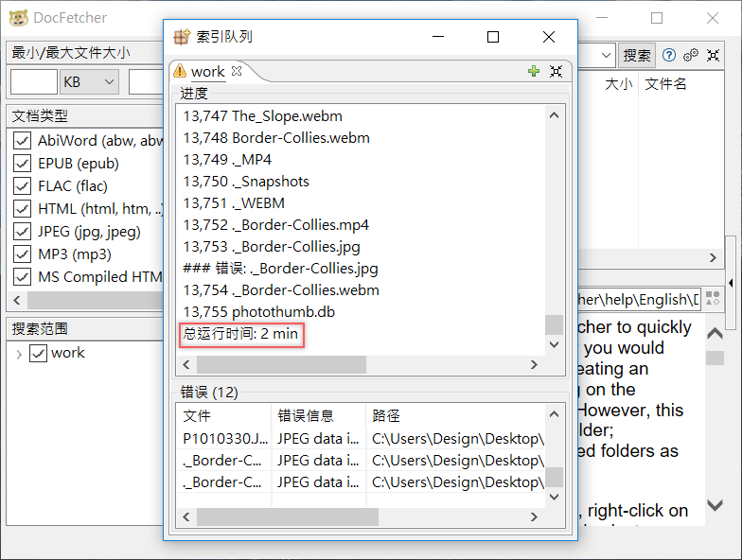Maximize the 索引队列 window
Screen dimensions: 742x560
(x=493, y=36)
